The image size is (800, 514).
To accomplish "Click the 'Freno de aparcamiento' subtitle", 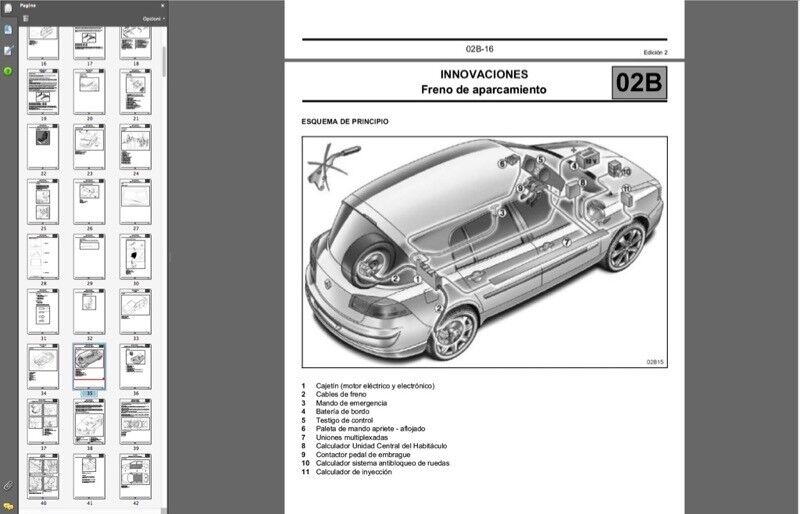I will point(484,90).
